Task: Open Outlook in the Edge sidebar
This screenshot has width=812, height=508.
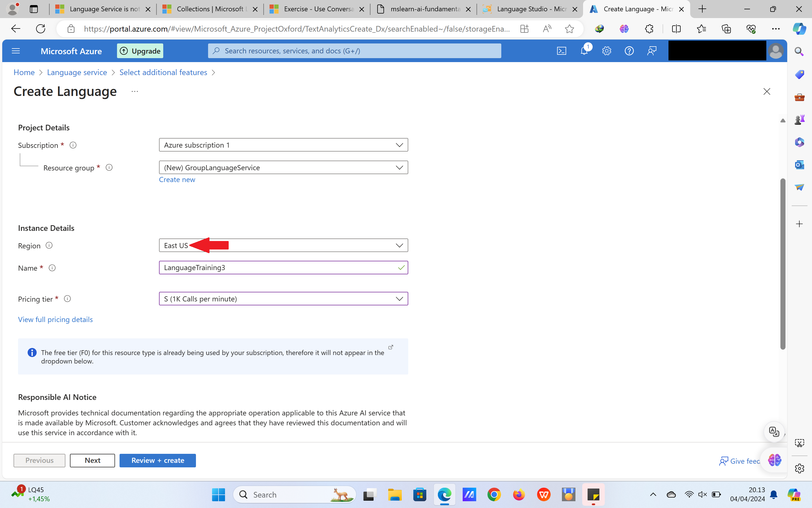Action: click(799, 164)
